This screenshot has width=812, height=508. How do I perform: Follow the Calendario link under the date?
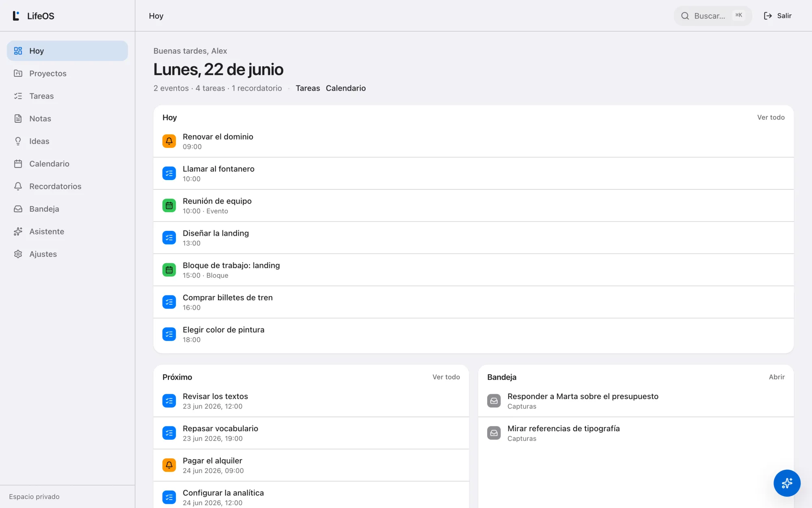(346, 88)
